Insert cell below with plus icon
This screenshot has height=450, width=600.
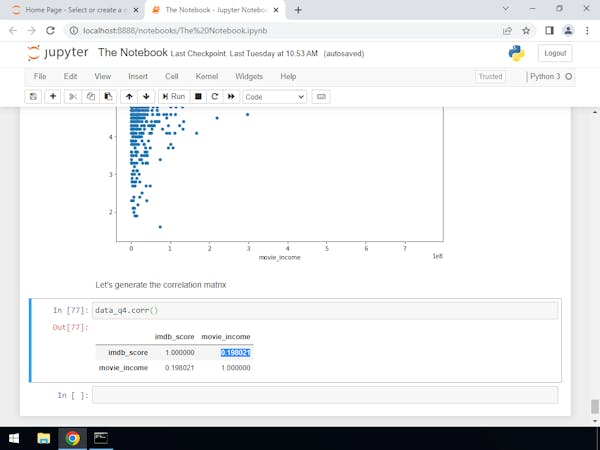click(53, 97)
